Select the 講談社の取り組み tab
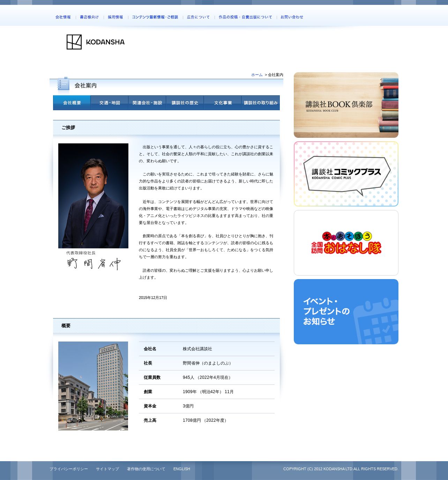Viewport: 448px width, 480px height. pos(261,103)
